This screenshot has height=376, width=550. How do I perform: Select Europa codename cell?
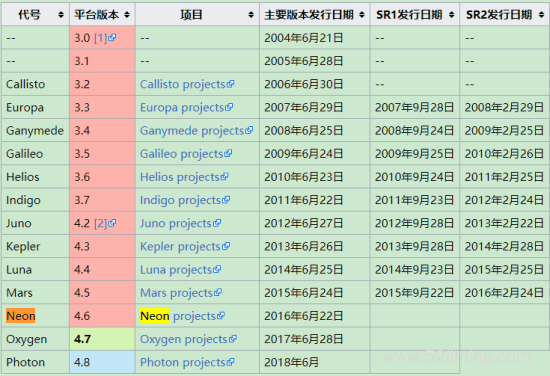35,107
